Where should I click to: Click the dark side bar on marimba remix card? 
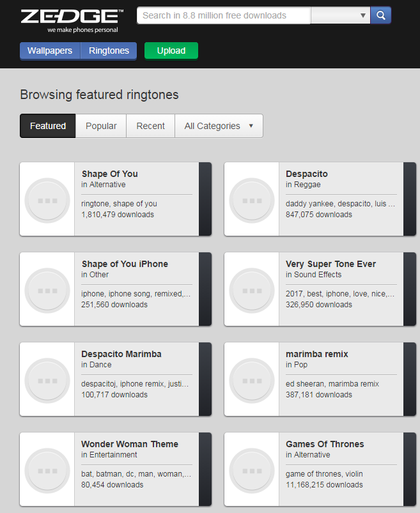point(410,379)
